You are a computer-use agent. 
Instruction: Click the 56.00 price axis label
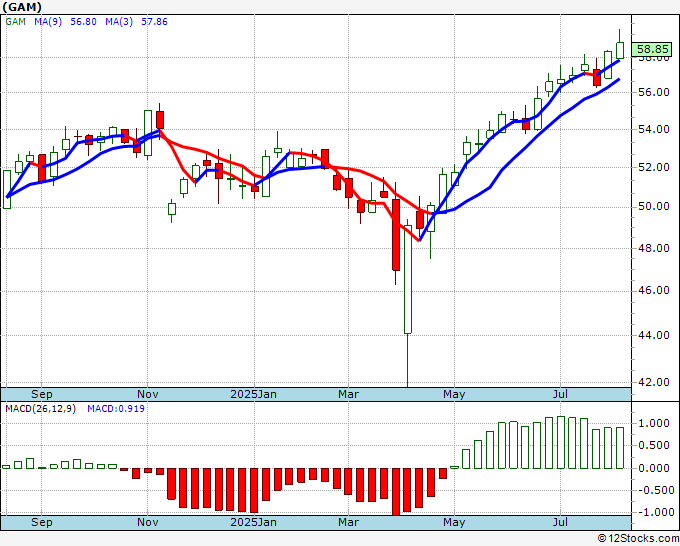click(654, 92)
